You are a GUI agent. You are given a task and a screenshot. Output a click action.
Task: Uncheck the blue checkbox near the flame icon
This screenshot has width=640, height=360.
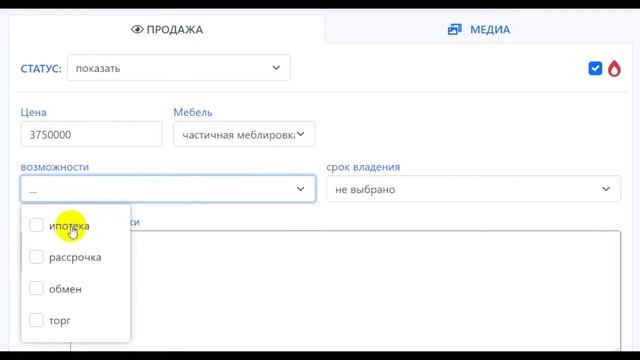[595, 68]
